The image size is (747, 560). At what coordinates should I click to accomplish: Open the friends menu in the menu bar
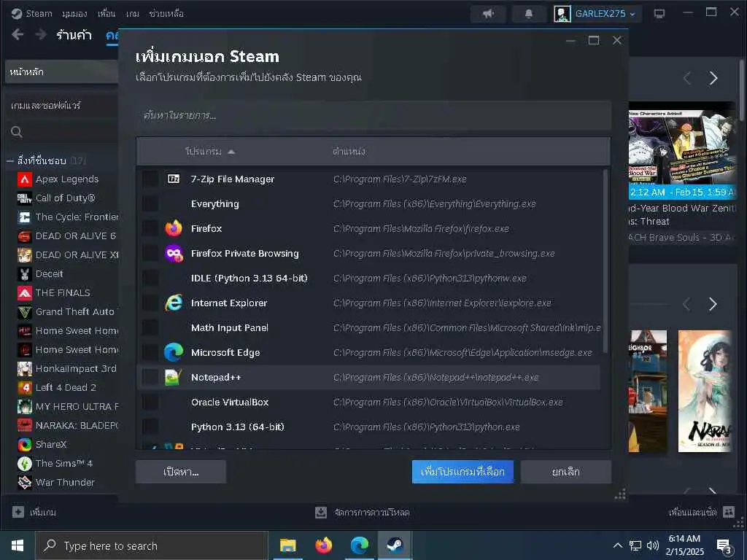pyautogui.click(x=107, y=14)
